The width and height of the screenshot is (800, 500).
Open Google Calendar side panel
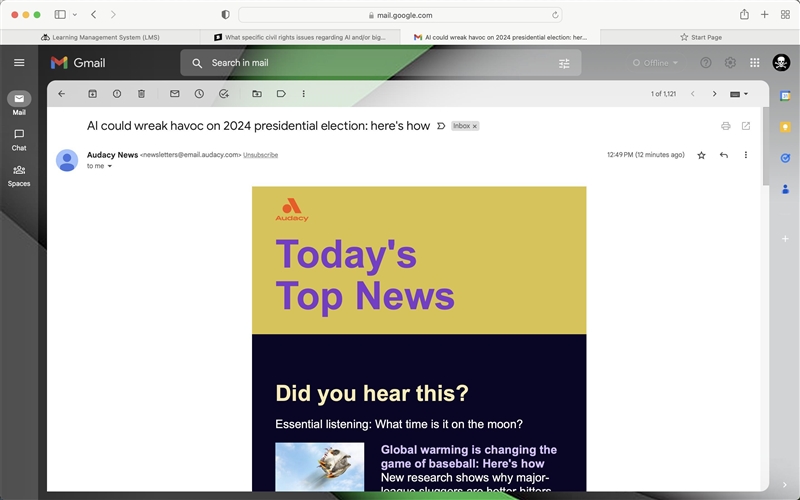[785, 96]
